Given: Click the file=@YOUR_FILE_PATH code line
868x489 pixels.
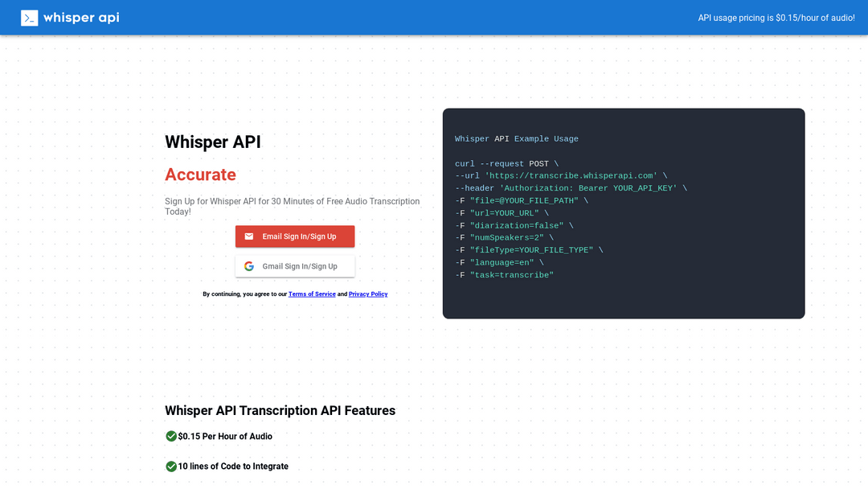Looking at the screenshot, I should coord(522,201).
